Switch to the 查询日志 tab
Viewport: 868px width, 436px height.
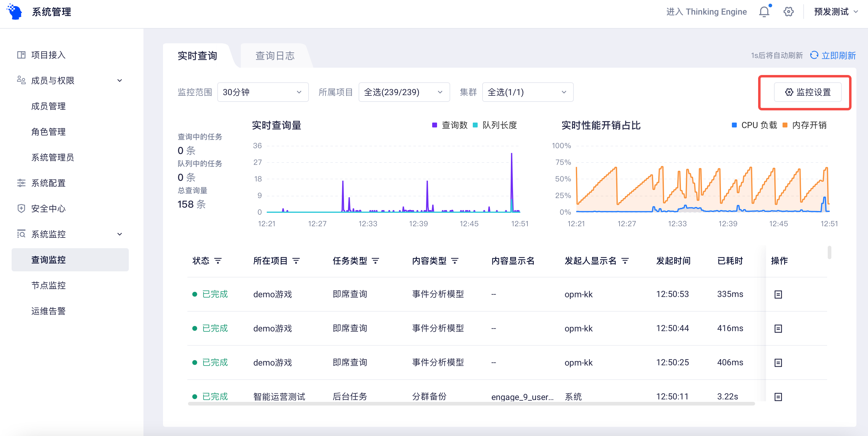point(275,55)
